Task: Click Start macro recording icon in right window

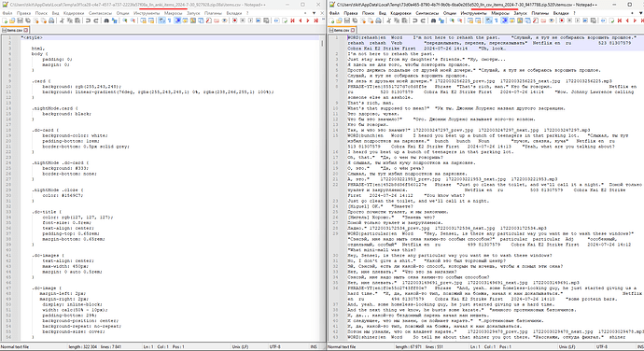Action: pos(562,21)
